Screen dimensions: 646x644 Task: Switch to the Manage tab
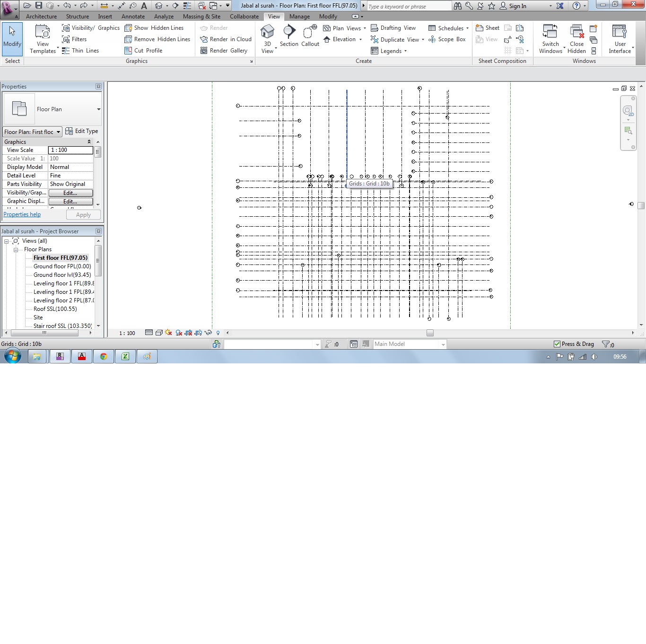coord(300,17)
